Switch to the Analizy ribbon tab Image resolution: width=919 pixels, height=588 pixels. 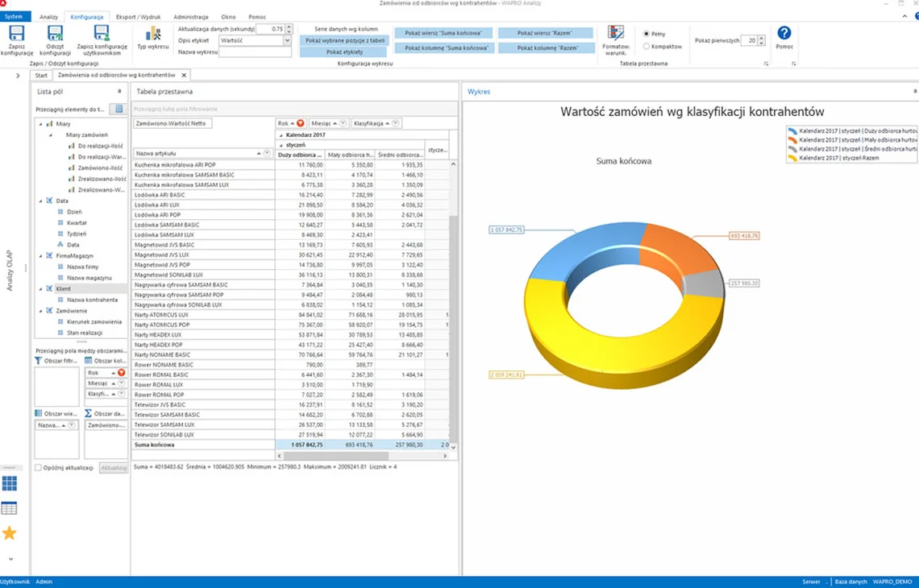coord(48,17)
